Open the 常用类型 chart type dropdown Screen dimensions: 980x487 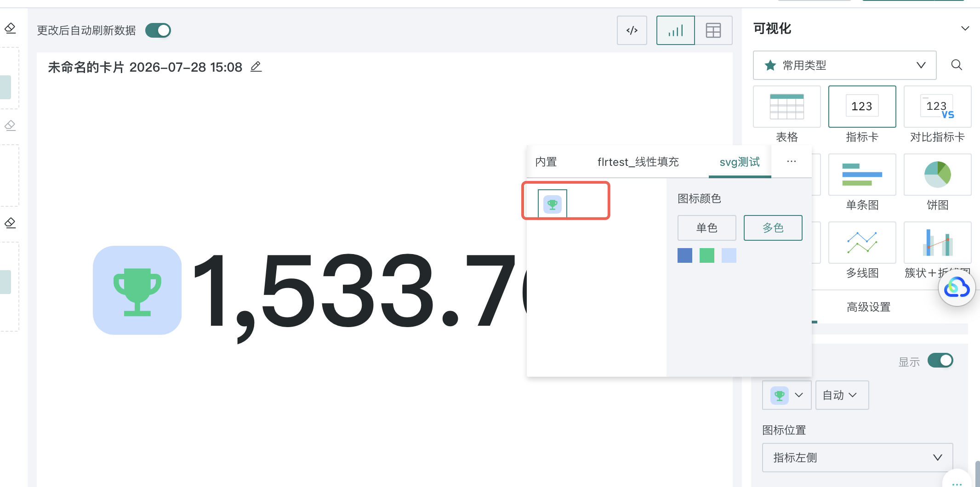(845, 65)
